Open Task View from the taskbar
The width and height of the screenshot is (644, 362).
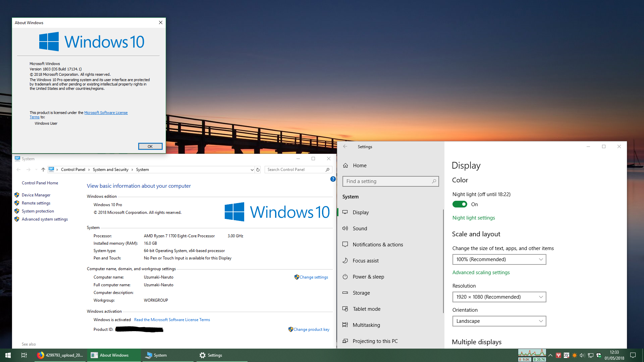[x=24, y=355]
